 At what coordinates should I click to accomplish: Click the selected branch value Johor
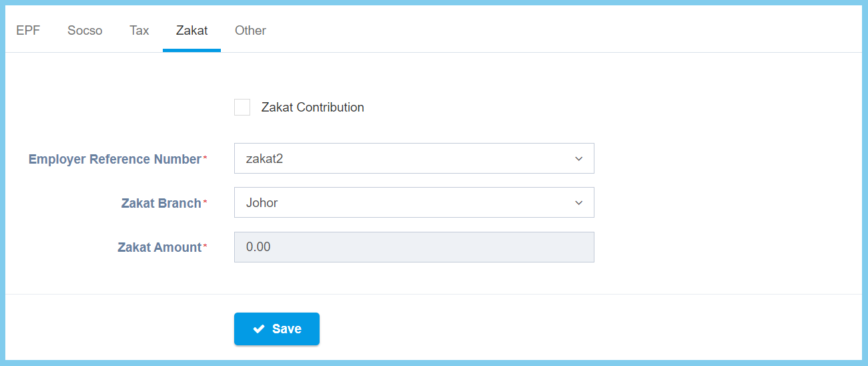point(262,203)
